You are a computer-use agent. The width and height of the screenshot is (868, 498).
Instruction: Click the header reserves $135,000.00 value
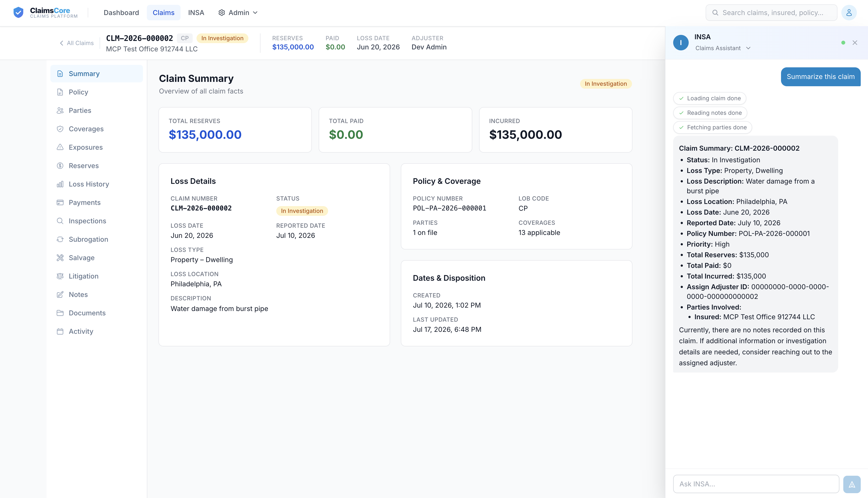(293, 47)
